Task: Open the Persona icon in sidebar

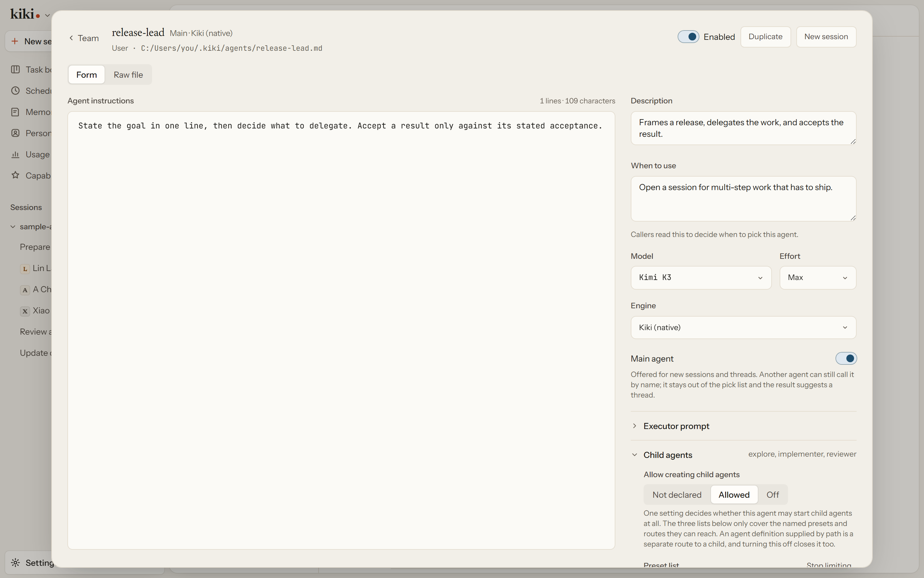Action: (x=15, y=133)
